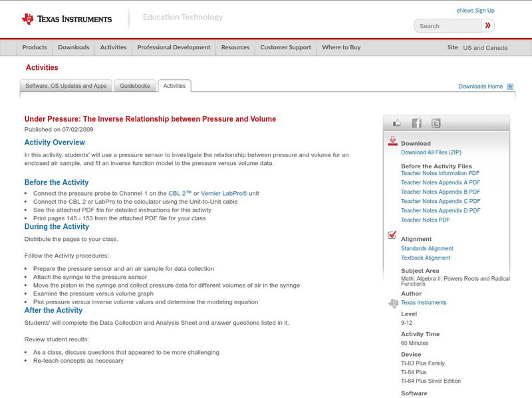Click the red Activities page heading
This screenshot has height=398, width=532.
42,68
